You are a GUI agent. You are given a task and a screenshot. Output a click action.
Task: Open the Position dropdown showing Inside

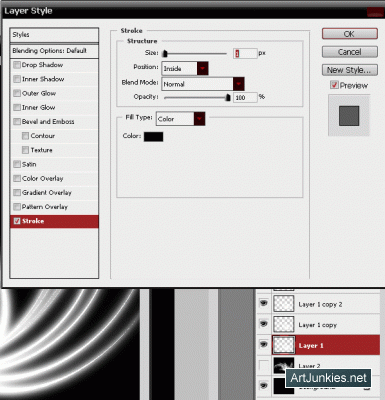(x=185, y=68)
